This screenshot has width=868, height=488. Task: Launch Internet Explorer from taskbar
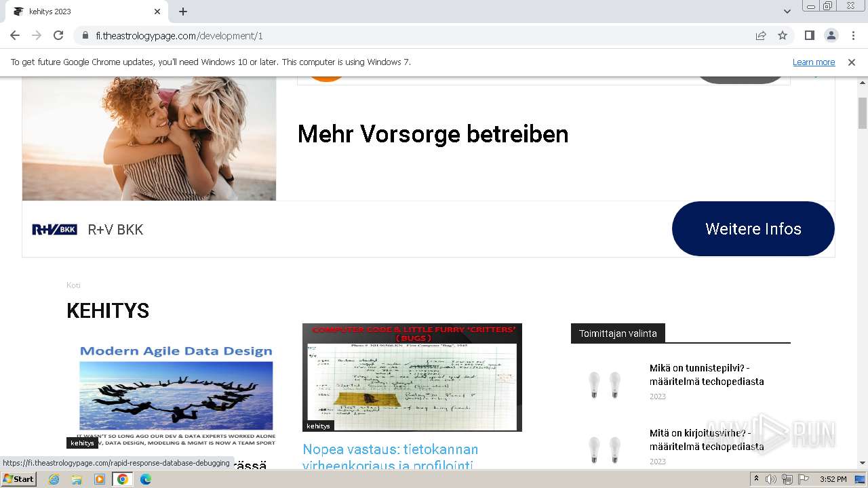[54, 479]
